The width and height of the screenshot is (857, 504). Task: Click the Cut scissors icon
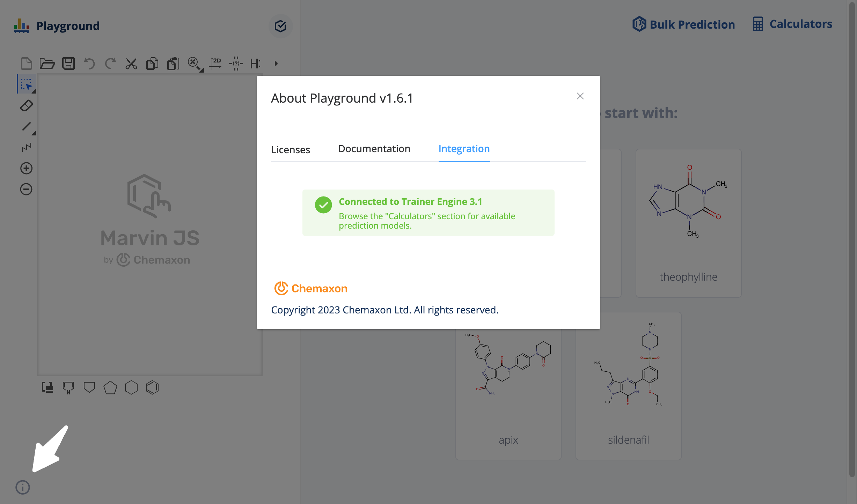click(131, 64)
